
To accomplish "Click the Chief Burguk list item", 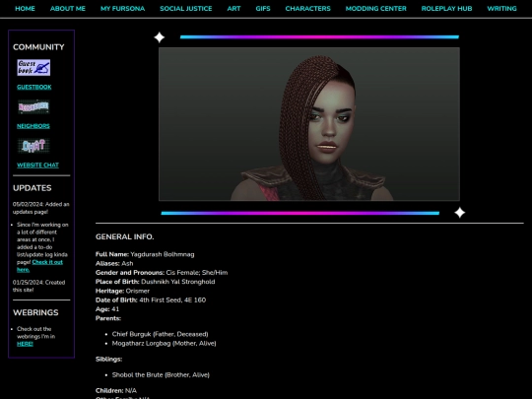I will [161, 334].
